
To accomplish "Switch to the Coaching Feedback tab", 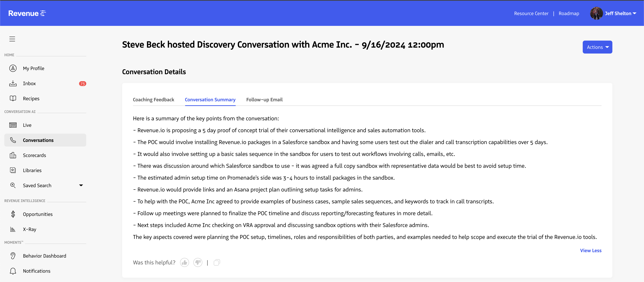I will pyautogui.click(x=153, y=100).
